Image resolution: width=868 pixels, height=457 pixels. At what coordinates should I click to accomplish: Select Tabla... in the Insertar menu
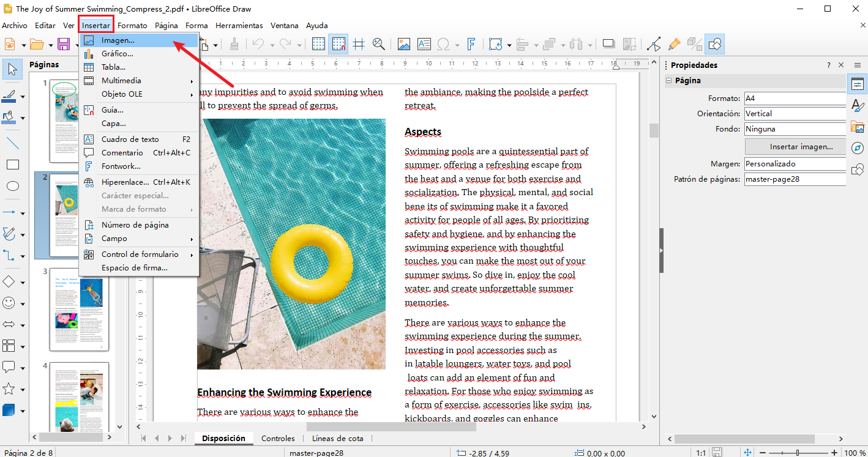pyautogui.click(x=113, y=67)
